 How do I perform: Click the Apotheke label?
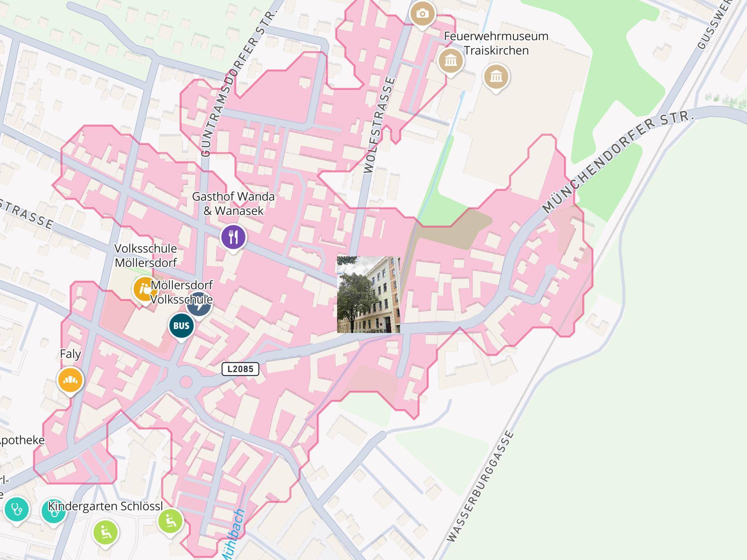pos(22,441)
